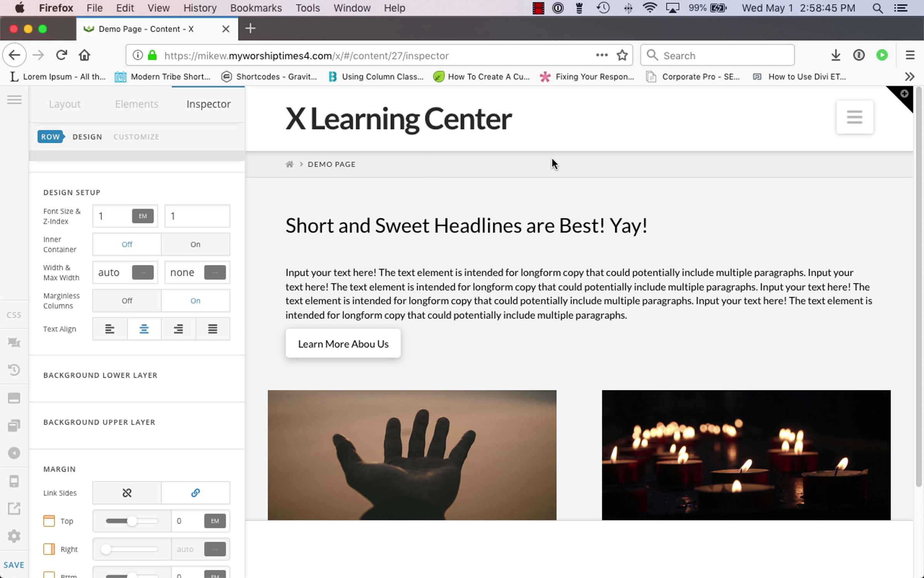Open the history (undo) panel icon
Viewport: 924px width, 578px height.
14,370
